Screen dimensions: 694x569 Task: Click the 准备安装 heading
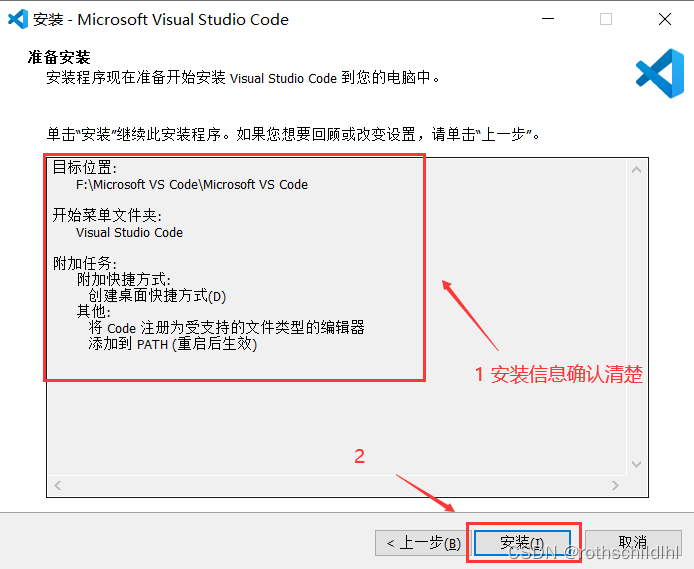tap(59, 58)
